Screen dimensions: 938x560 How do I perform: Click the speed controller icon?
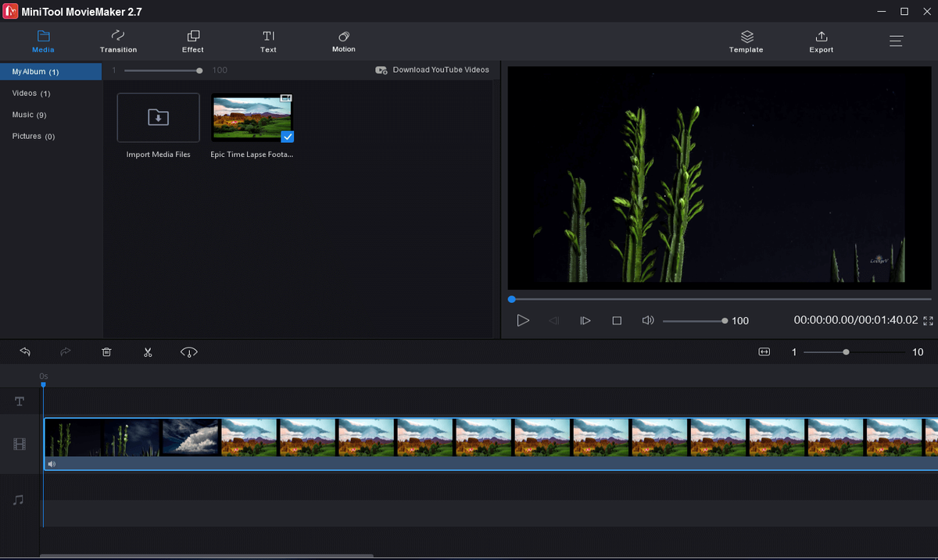[188, 352]
